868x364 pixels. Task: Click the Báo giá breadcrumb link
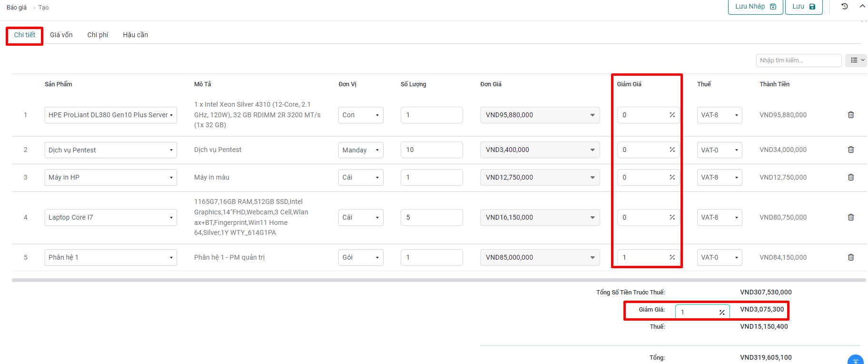[x=17, y=8]
